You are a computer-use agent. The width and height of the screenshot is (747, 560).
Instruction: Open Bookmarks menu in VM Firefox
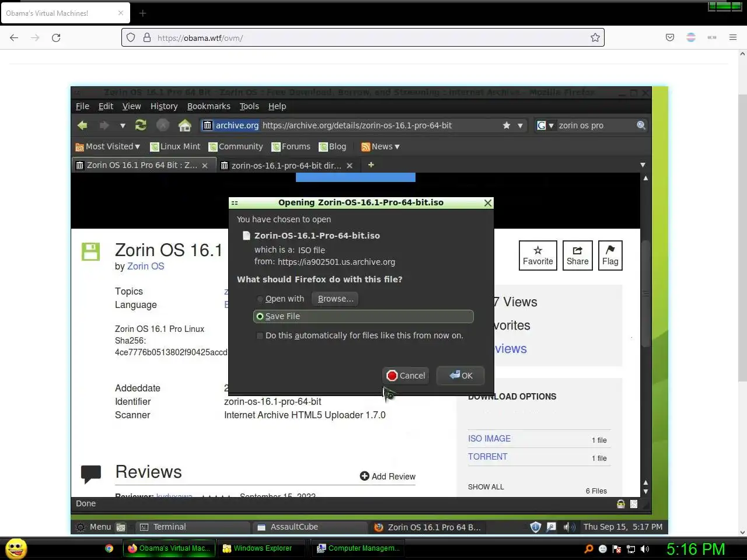(x=209, y=106)
